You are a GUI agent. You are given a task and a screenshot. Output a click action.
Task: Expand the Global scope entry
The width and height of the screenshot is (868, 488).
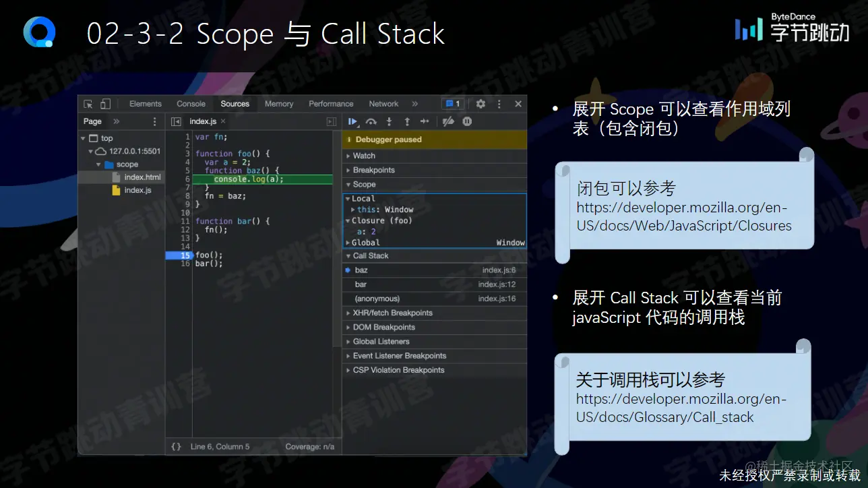(348, 243)
